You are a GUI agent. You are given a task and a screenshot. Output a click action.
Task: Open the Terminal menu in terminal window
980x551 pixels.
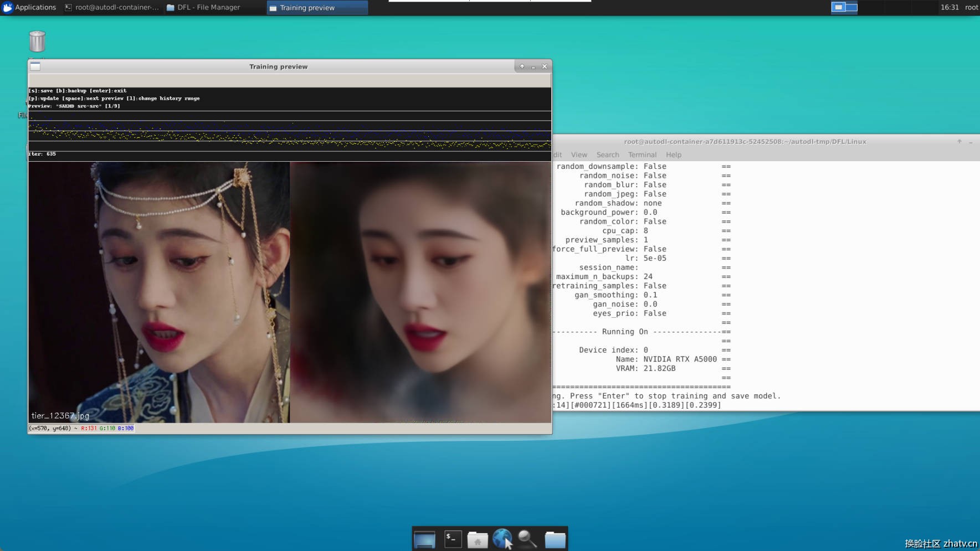click(642, 155)
